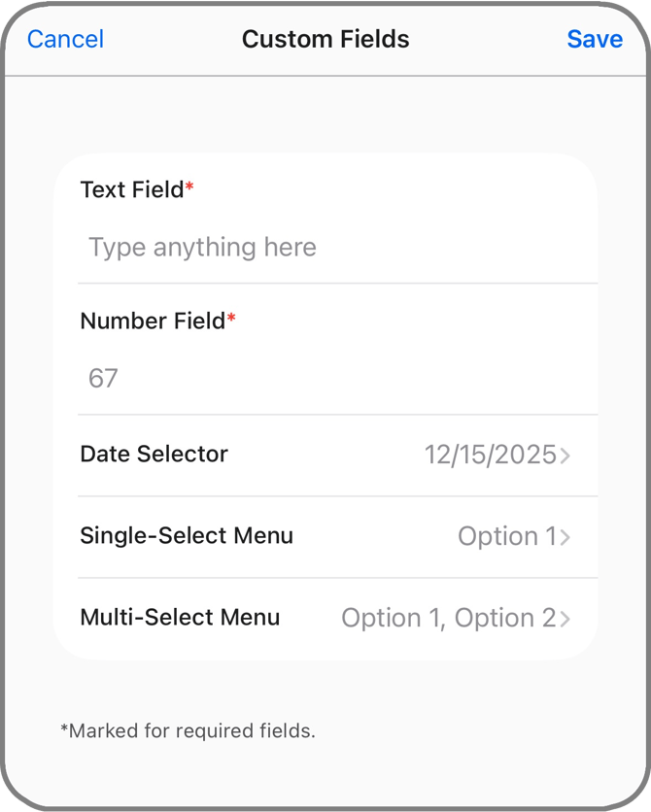The width and height of the screenshot is (651, 812).
Task: Tap the Cancel button
Action: 65,39
